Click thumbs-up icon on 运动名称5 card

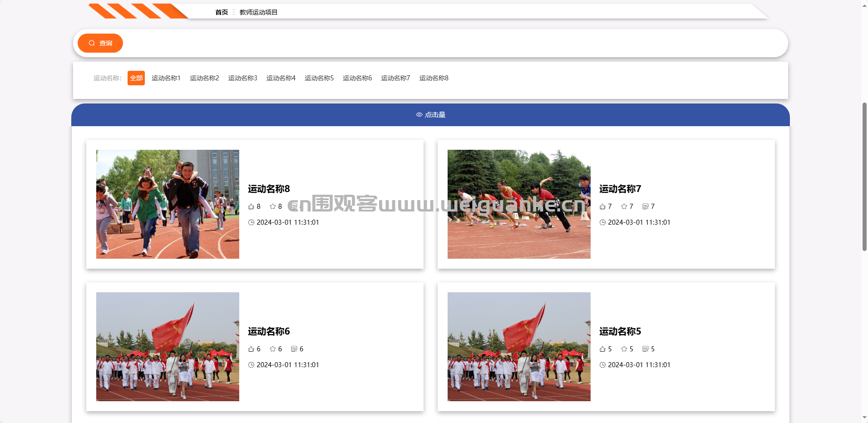point(602,349)
